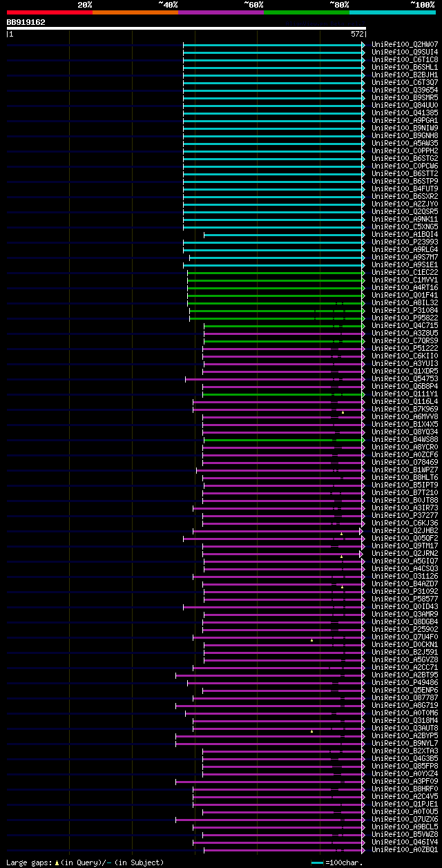Select the UniRef100_B9SMR5 label
This screenshot has height=868, width=442.
coord(405,98)
